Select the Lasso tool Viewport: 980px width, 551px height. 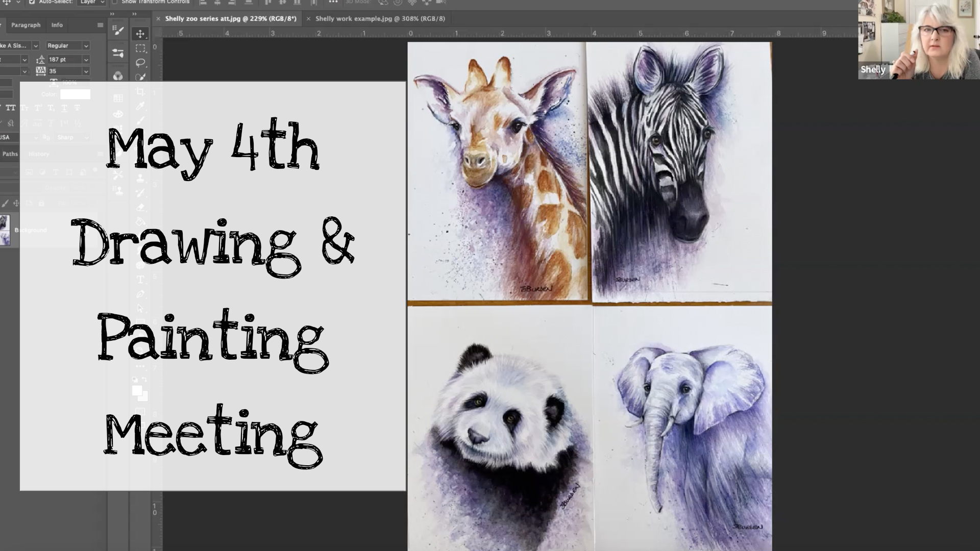[x=140, y=63]
